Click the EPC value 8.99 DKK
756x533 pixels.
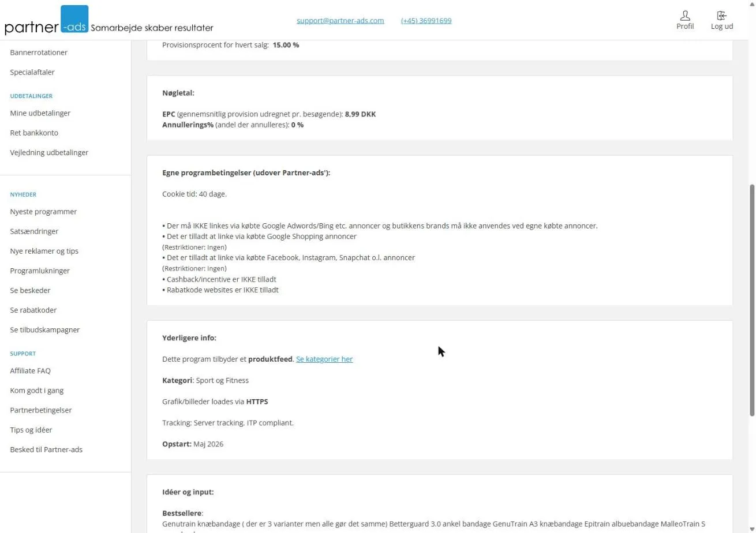pos(360,114)
